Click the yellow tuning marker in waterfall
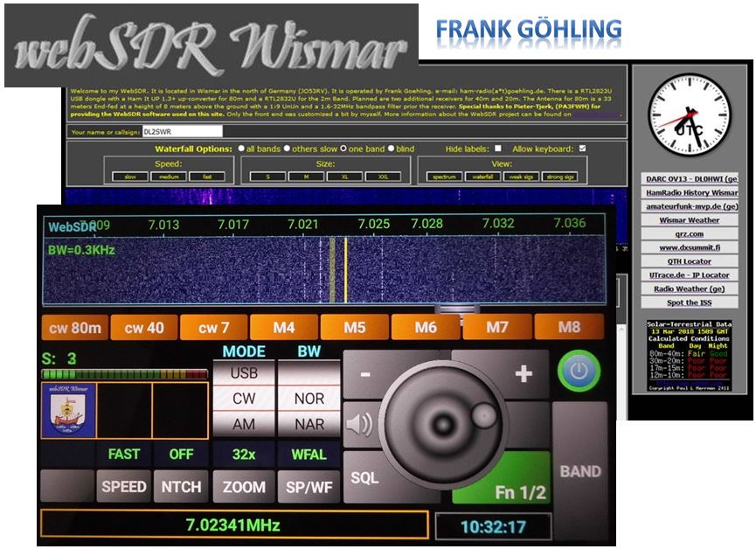This screenshot has width=756, height=549. tap(345, 269)
